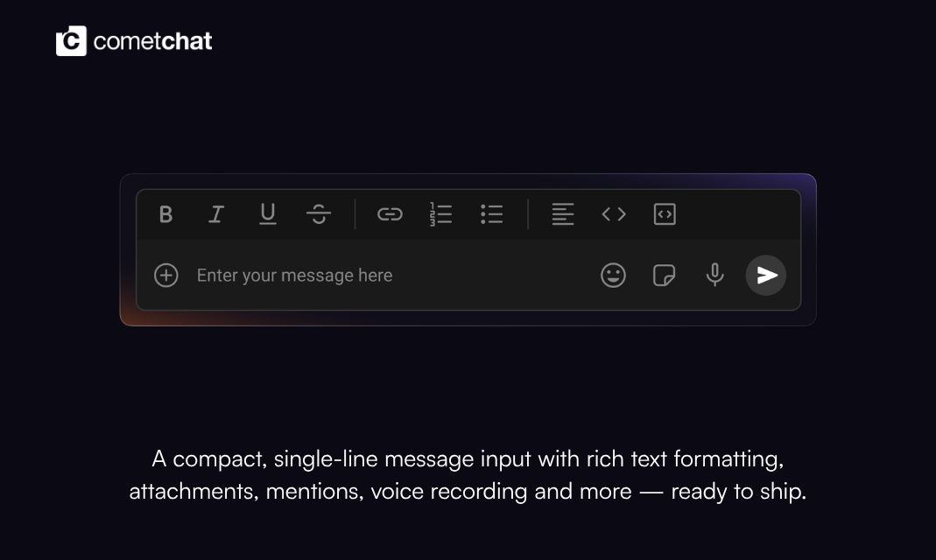Create a numbered list

441,214
